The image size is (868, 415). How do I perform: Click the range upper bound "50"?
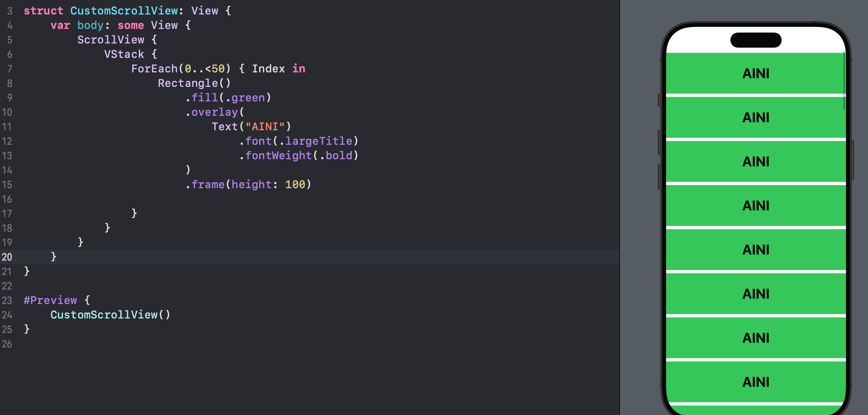pos(218,69)
